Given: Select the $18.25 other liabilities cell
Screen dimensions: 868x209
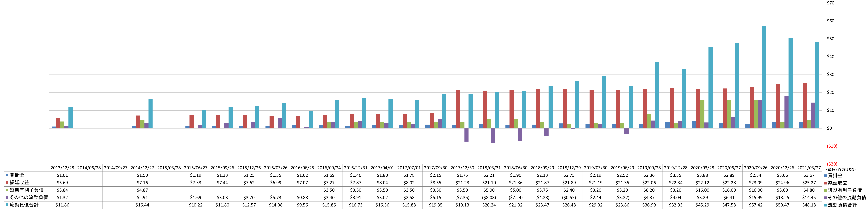Looking at the screenshot, I should (x=782, y=198).
